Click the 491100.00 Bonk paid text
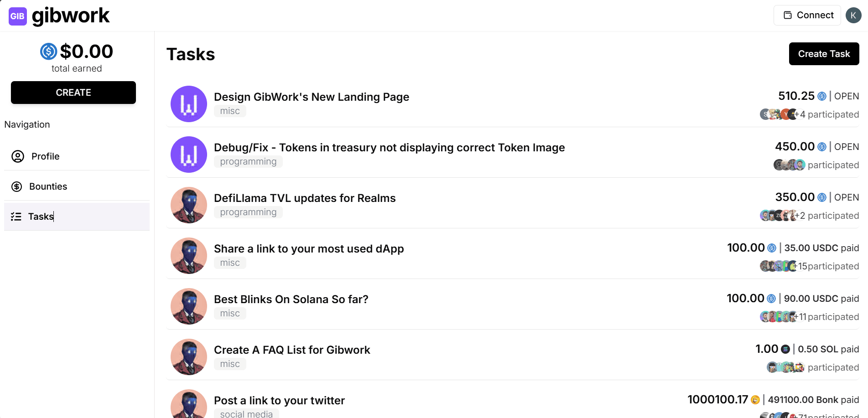Viewport: 868px width, 418px height. [813, 400]
